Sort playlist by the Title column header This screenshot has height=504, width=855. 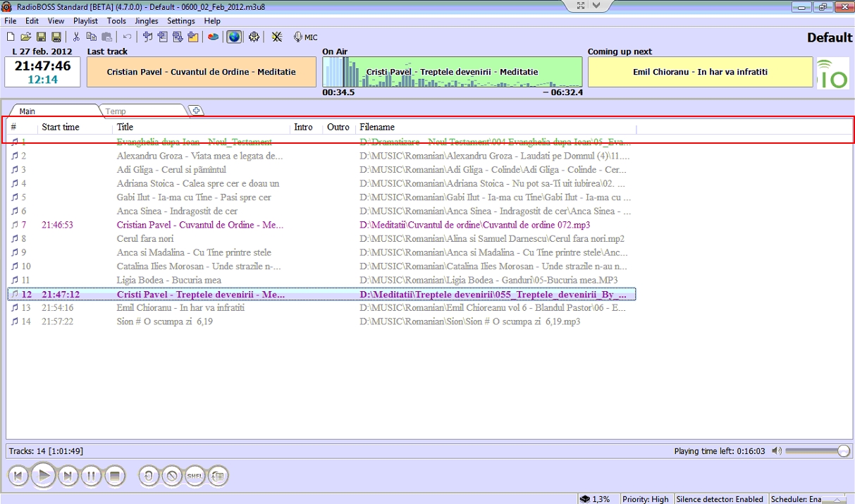[x=202, y=128]
